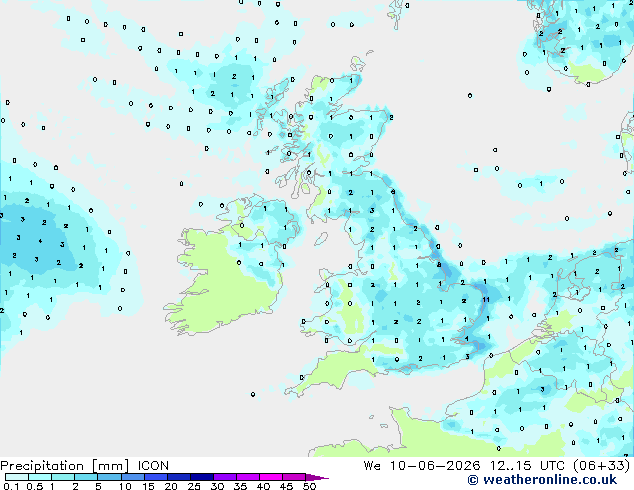Select the 5–10 mm legend color swatch
The image size is (634, 490).
pos(109,477)
